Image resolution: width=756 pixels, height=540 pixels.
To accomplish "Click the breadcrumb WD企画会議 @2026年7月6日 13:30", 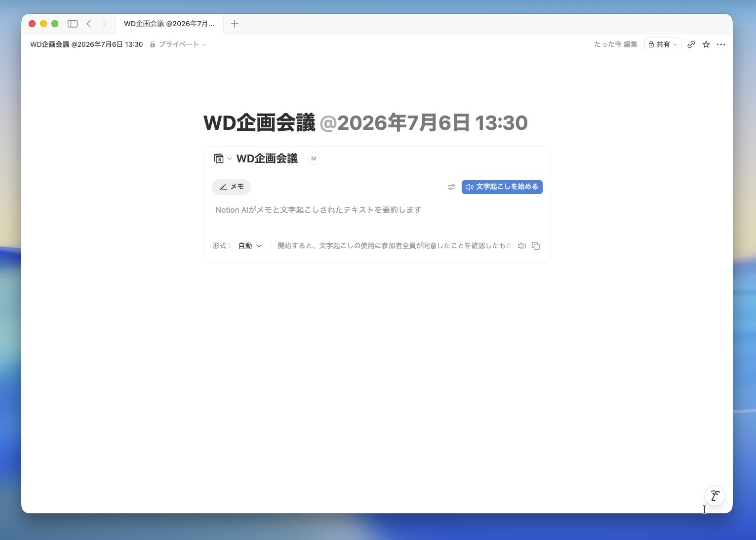I will click(x=86, y=44).
